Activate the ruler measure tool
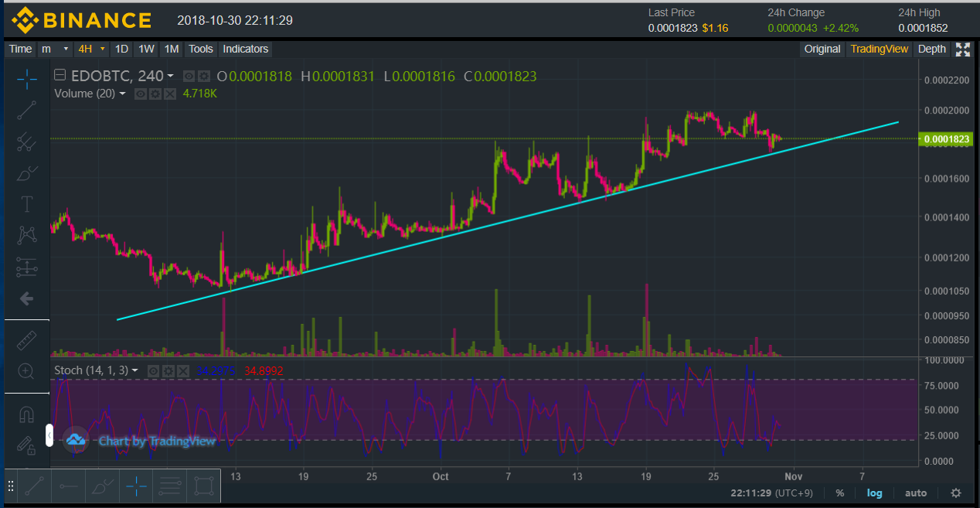Image resolution: width=980 pixels, height=508 pixels. coord(27,339)
